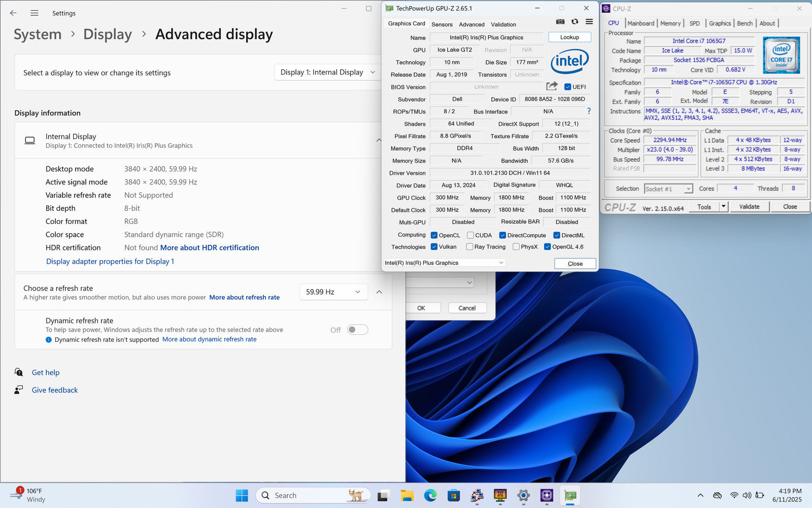Click the Lookup button in GPU-Z
Image resolution: width=812 pixels, height=508 pixels.
[x=569, y=37]
